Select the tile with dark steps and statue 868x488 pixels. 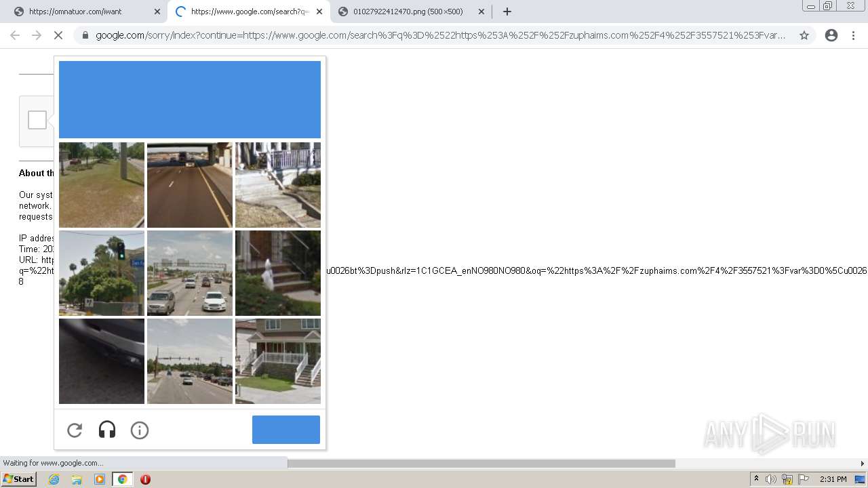click(278, 273)
